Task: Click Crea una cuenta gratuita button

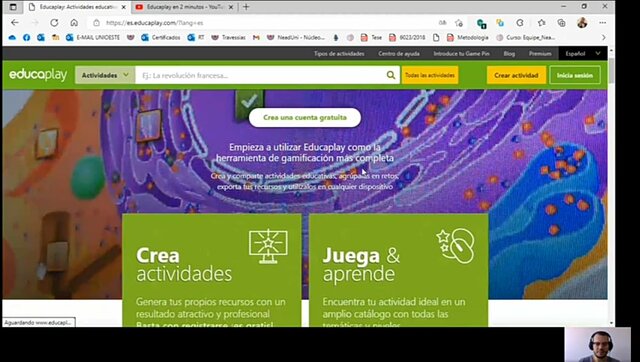Action: [305, 118]
